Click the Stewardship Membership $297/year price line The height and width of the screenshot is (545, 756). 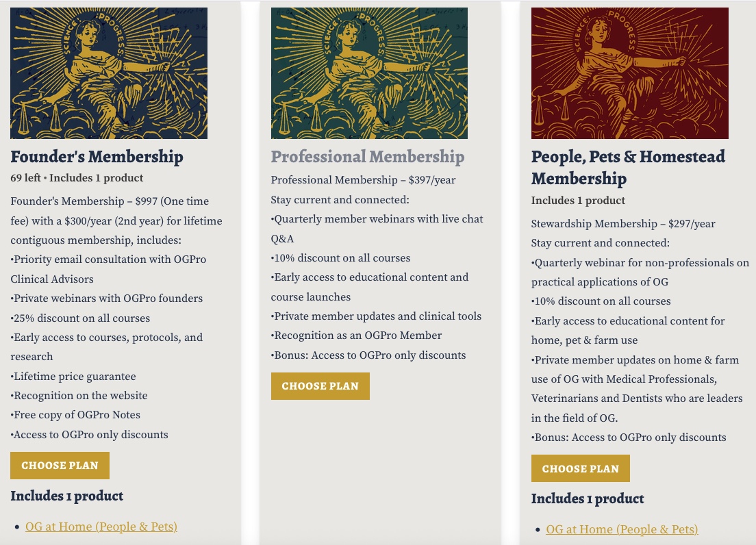click(x=623, y=224)
